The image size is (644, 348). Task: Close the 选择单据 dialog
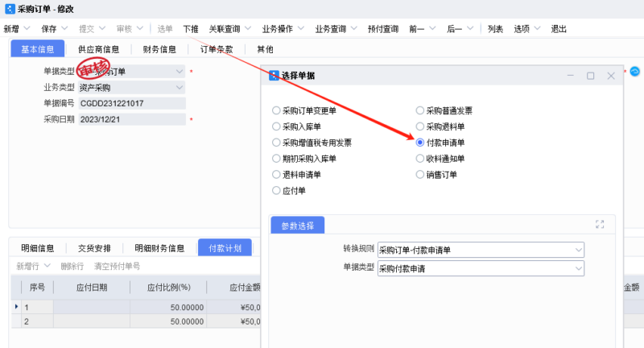[x=611, y=76]
